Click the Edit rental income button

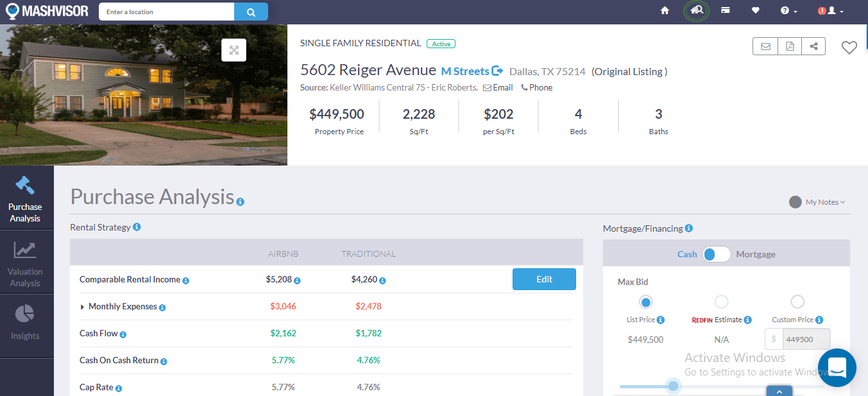pos(544,279)
